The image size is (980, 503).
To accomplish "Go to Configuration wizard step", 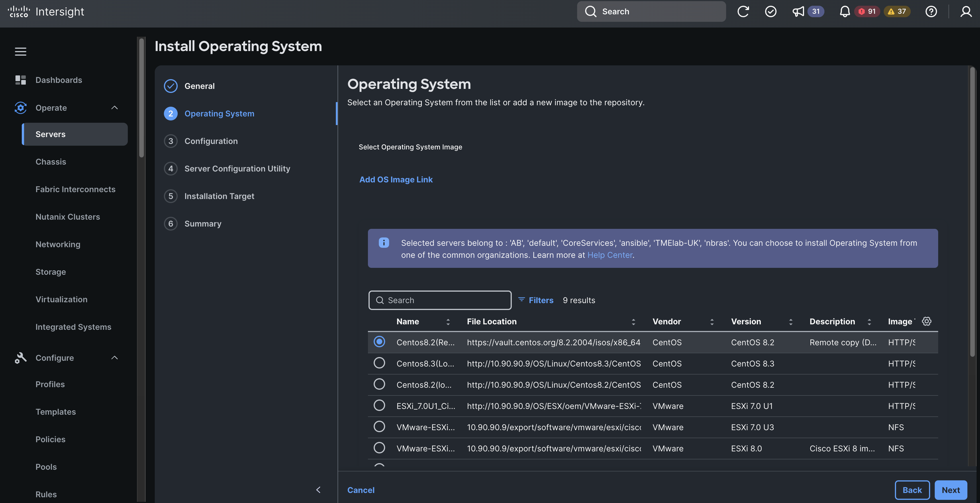I will 211,141.
